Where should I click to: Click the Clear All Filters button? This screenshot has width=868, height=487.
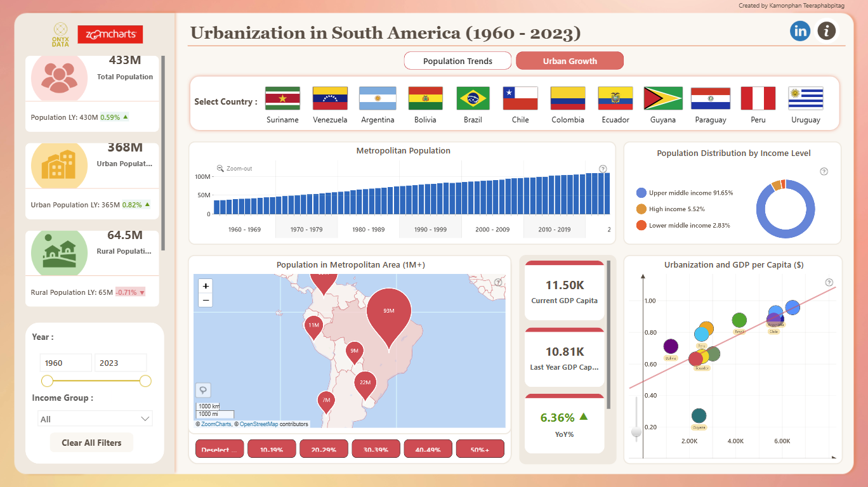91,443
